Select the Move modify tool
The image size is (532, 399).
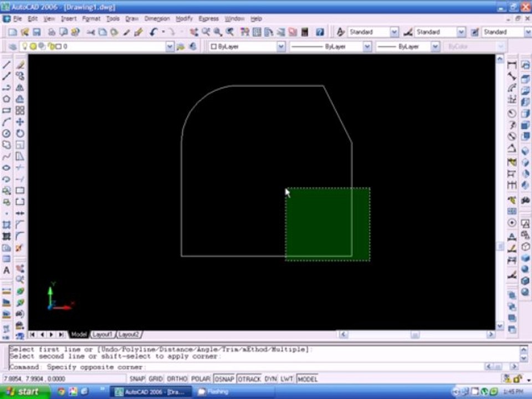(x=20, y=122)
